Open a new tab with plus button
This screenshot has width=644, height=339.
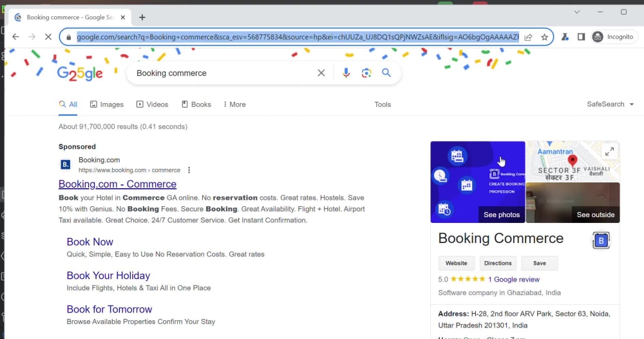(142, 17)
